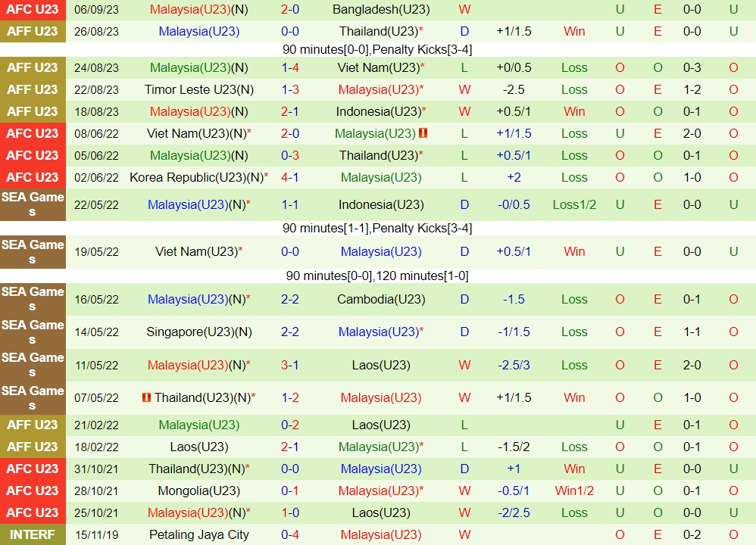Select the 1-4 score against Viet Nam(U23)

(x=290, y=68)
